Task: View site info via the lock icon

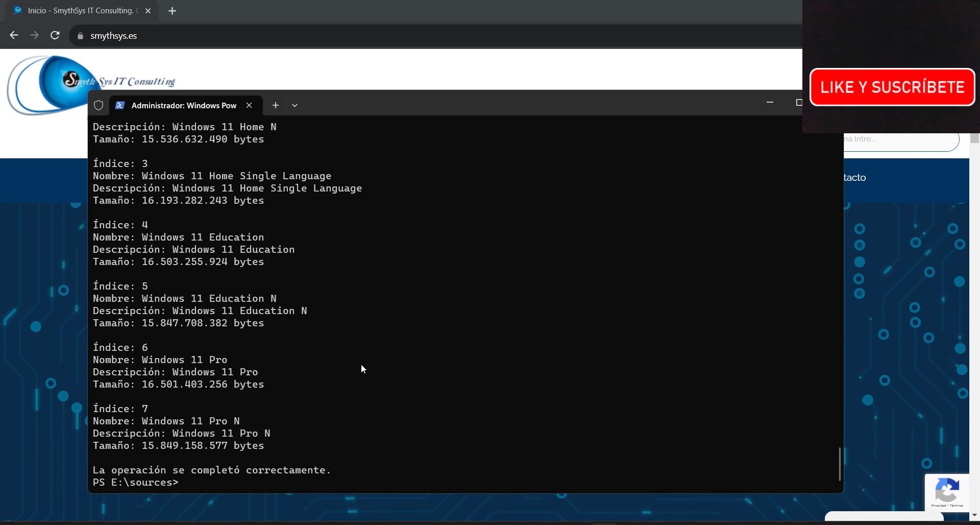Action: pos(80,36)
